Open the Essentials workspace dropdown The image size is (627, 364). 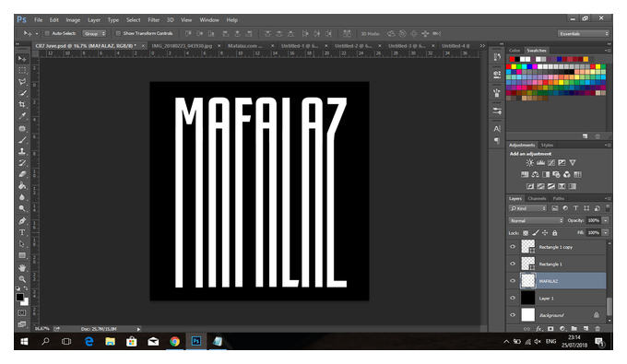[584, 33]
